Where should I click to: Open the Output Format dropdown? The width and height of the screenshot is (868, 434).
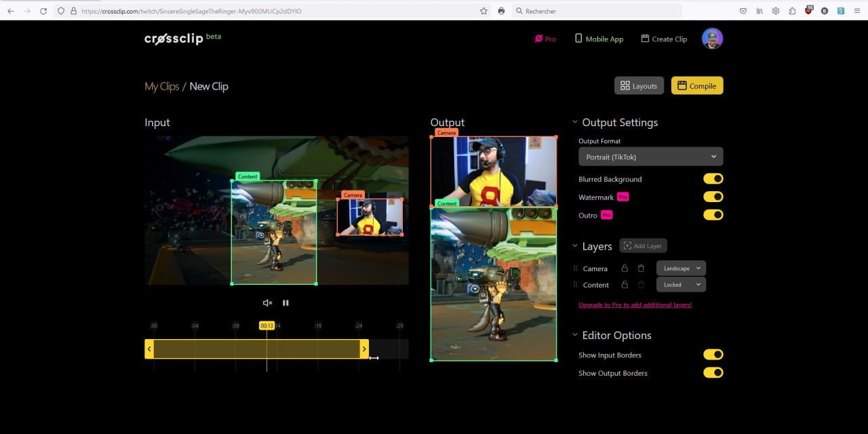[650, 157]
